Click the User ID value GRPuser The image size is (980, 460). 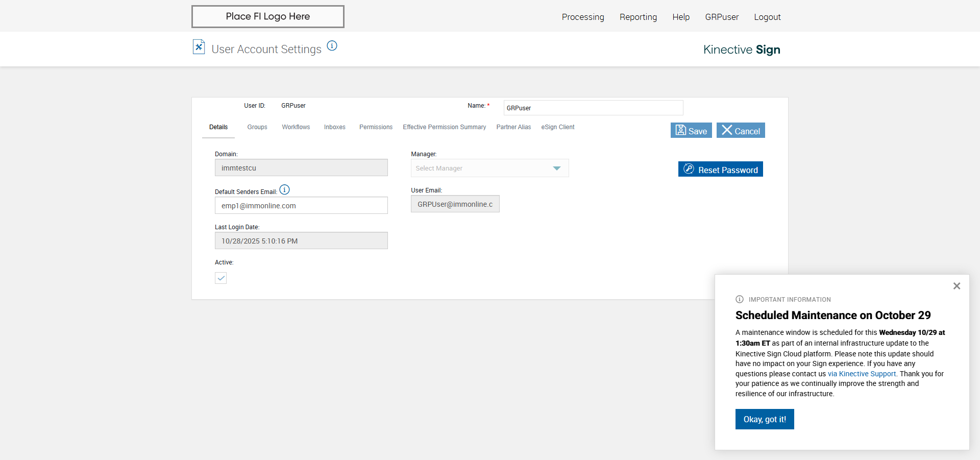point(293,106)
